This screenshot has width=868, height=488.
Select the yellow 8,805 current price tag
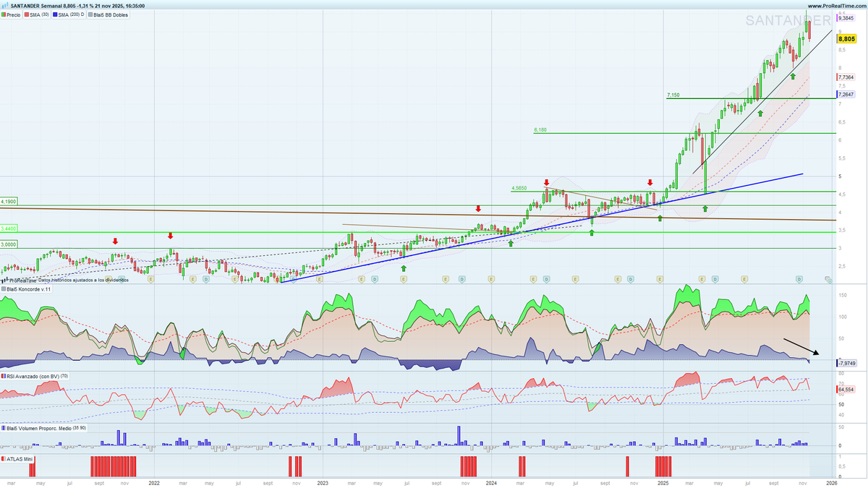[845, 39]
